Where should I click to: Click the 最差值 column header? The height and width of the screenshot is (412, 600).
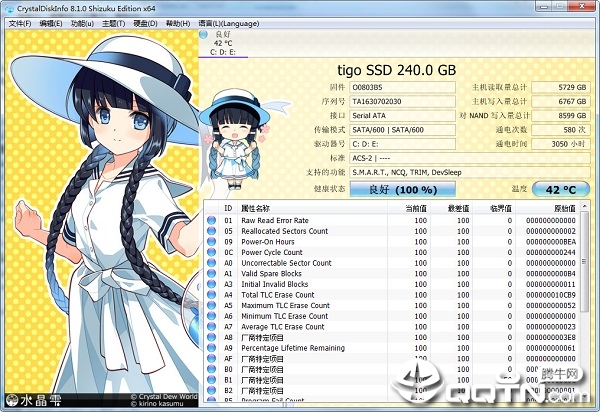click(452, 208)
